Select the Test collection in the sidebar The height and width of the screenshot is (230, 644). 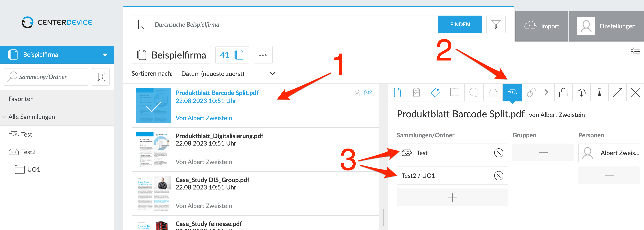pos(57,134)
